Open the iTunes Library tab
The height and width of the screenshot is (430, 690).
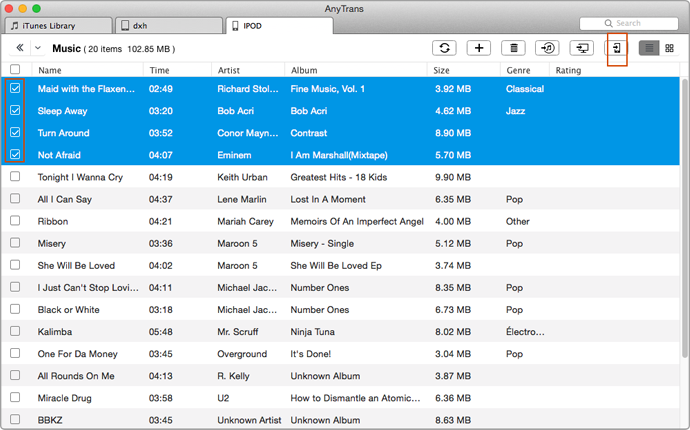tap(58, 26)
